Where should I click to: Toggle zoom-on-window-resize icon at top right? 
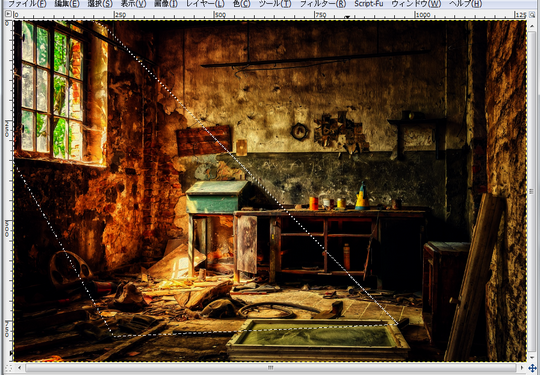click(531, 14)
